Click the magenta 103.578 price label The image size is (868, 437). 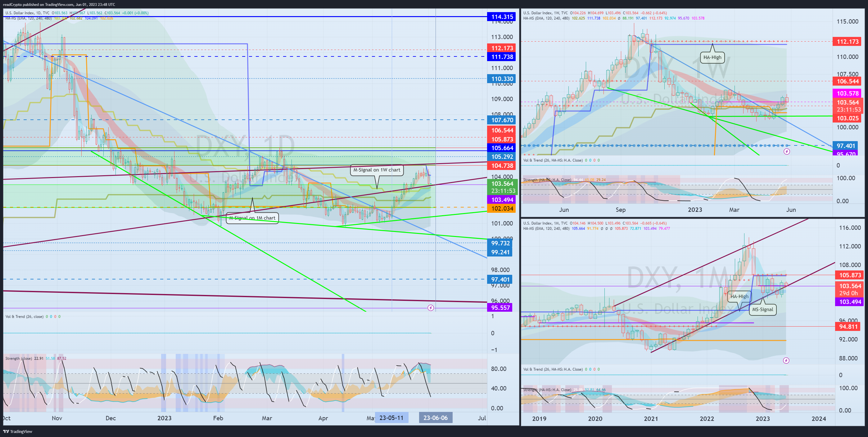point(847,94)
